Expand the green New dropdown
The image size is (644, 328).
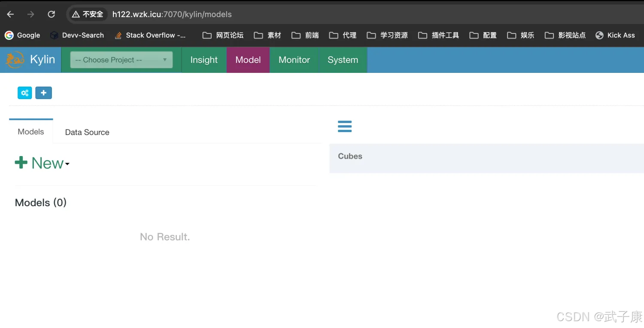42,163
